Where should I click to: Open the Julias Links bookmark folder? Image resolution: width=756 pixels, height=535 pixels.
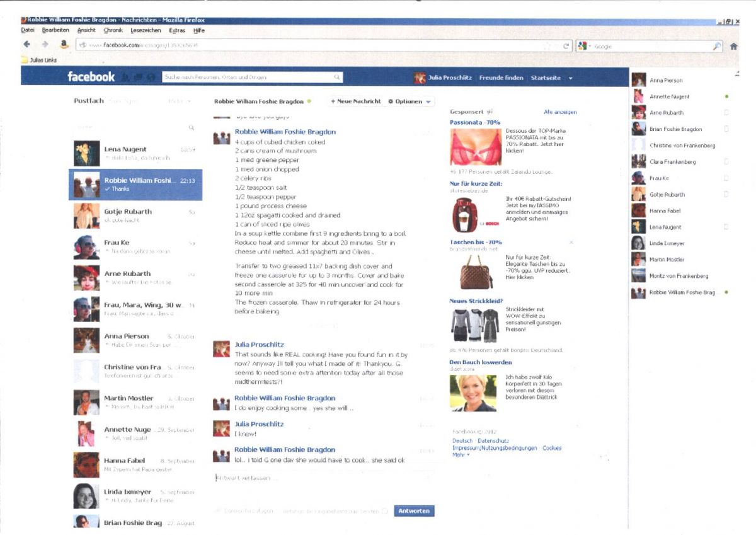pyautogui.click(x=39, y=60)
